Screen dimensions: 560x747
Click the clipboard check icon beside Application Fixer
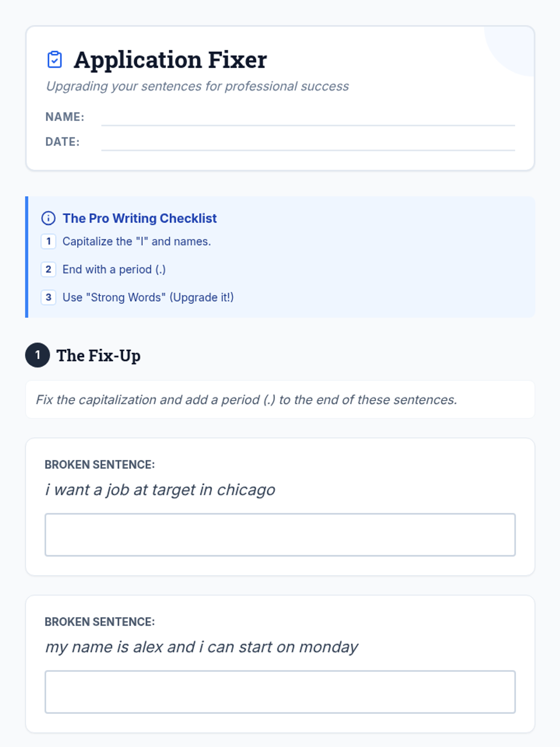coord(55,60)
